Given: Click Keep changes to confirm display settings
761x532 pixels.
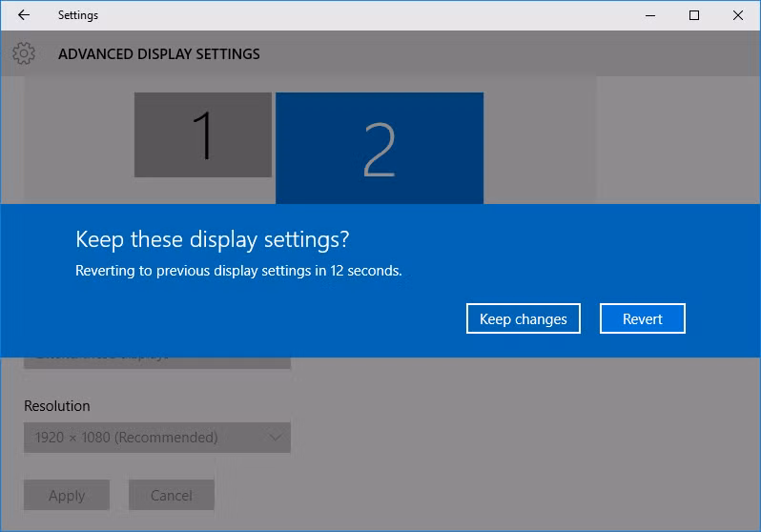Looking at the screenshot, I should pos(523,319).
